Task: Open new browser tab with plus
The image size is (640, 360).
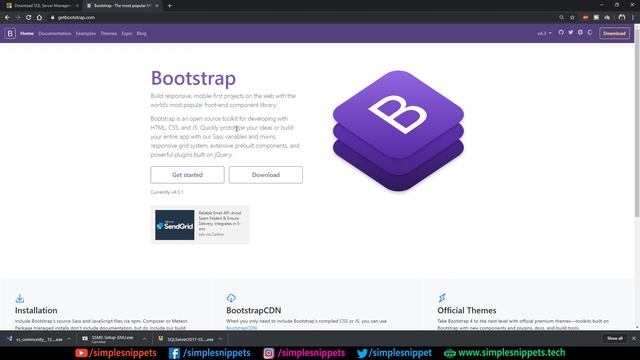Action: pos(169,6)
